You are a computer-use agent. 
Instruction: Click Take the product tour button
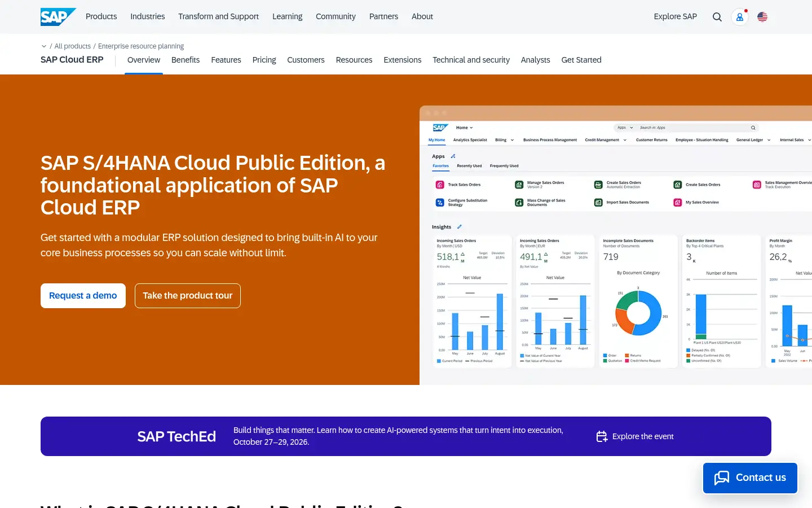click(188, 296)
